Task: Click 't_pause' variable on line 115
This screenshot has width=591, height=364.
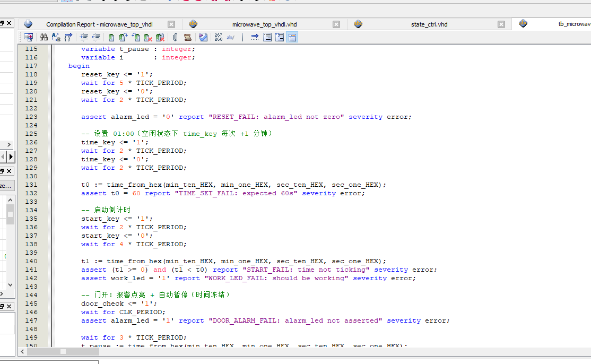Action: (134, 49)
